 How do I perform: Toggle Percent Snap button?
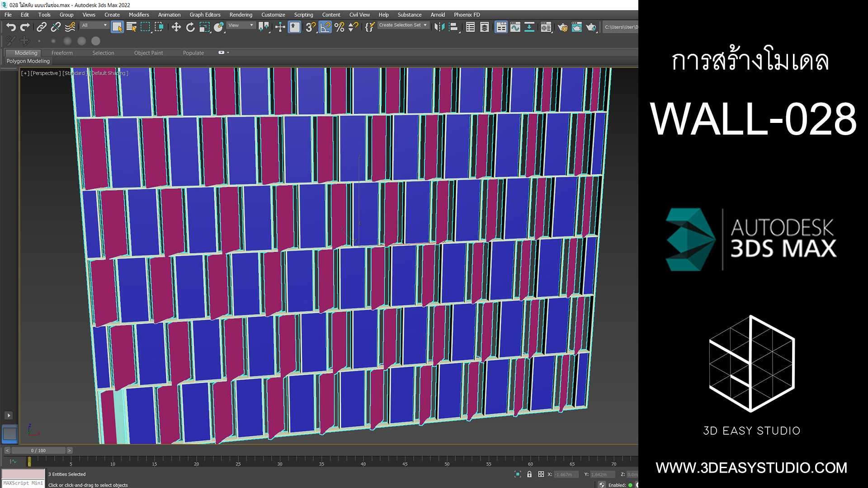[340, 27]
